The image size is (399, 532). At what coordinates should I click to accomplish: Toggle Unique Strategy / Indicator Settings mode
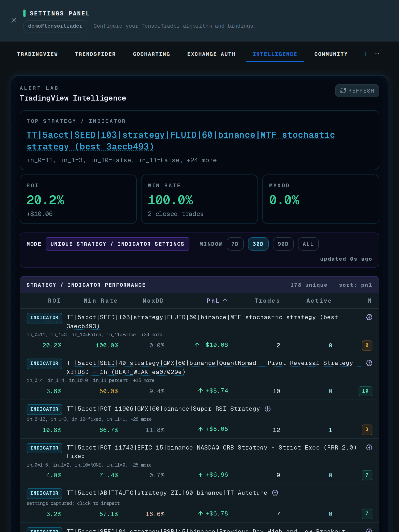point(117,244)
